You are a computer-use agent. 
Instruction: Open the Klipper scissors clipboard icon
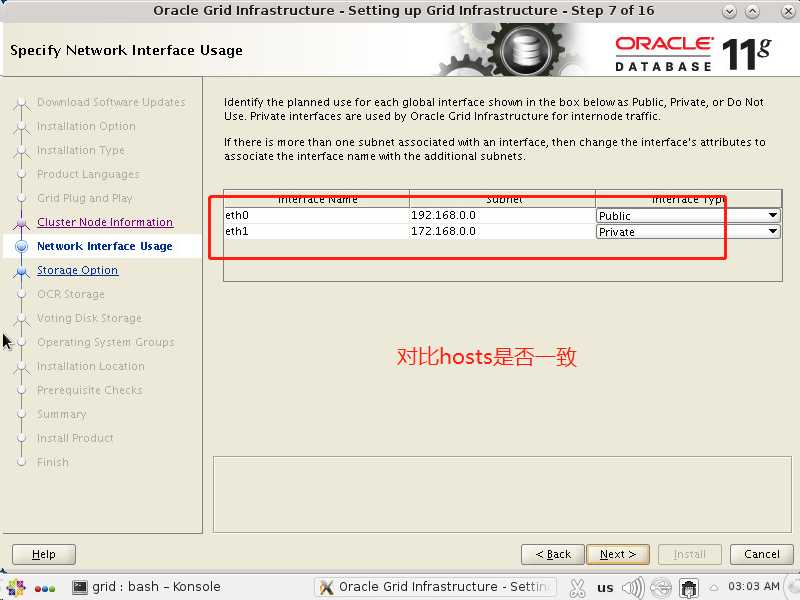(578, 588)
